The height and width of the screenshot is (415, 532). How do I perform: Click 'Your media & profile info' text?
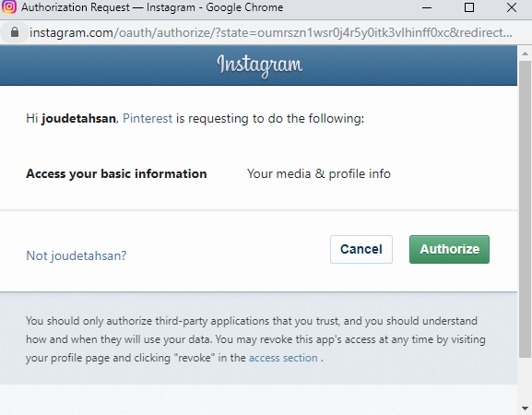click(x=319, y=173)
